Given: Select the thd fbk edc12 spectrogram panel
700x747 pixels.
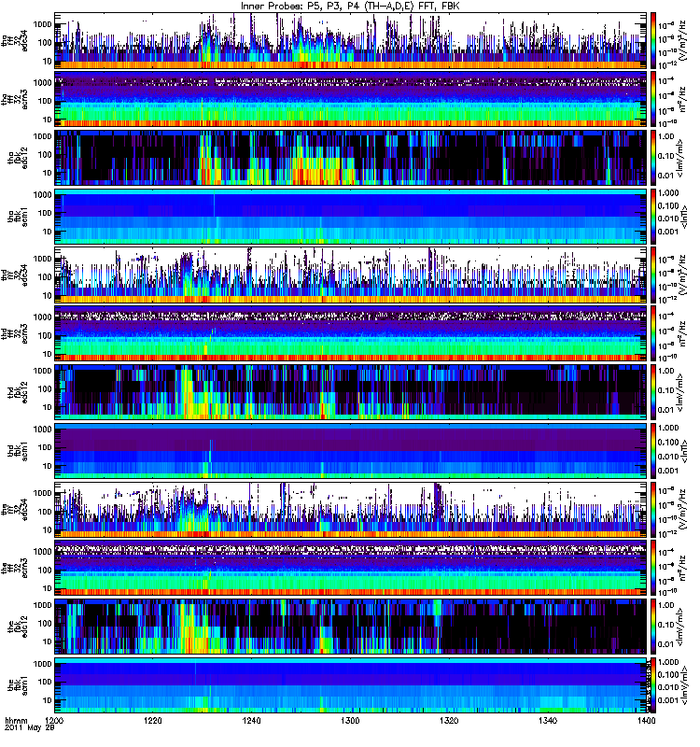Looking at the screenshot, I should 351,392.
